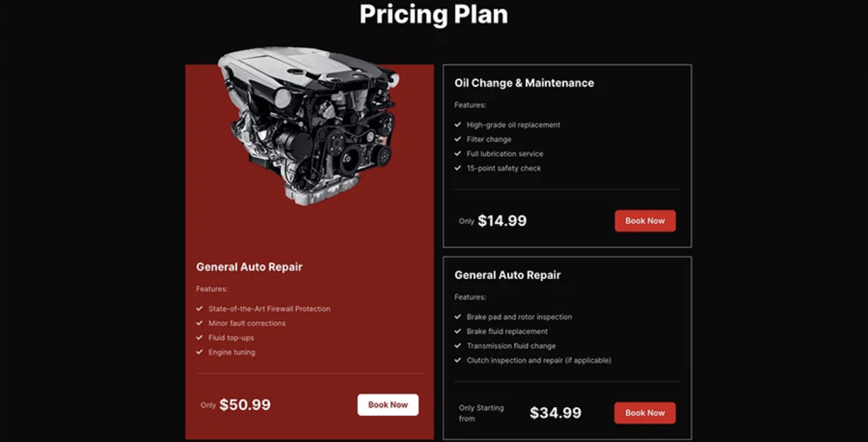The image size is (868, 442).
Task: Click the checkmark next to Transmission fluid change
Action: (457, 346)
